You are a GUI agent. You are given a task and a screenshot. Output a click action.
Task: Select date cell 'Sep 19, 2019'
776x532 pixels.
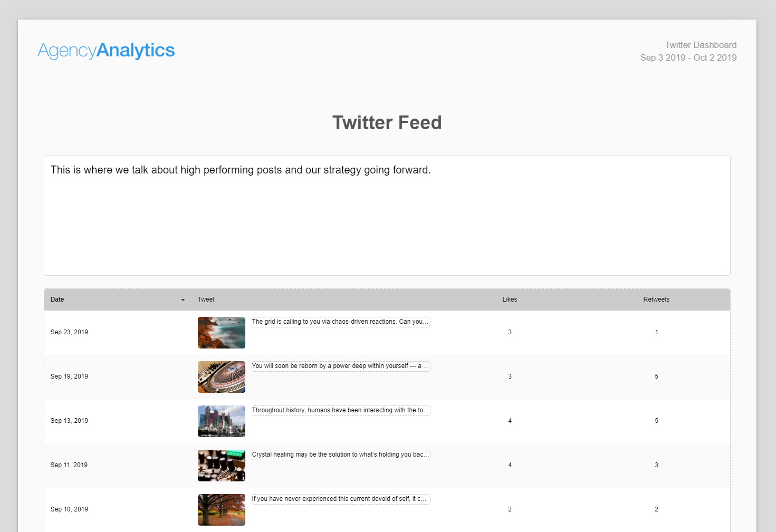[69, 376]
